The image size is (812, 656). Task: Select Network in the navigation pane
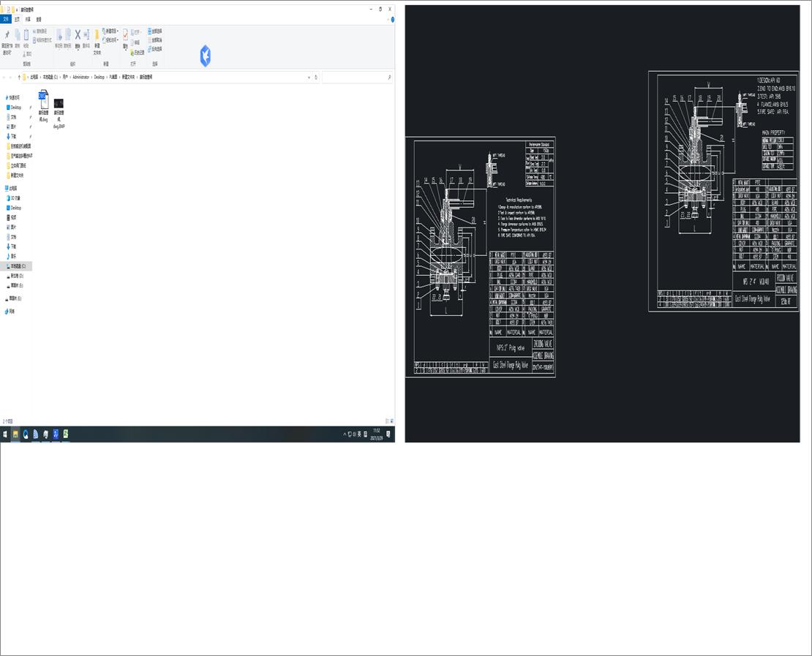10,312
